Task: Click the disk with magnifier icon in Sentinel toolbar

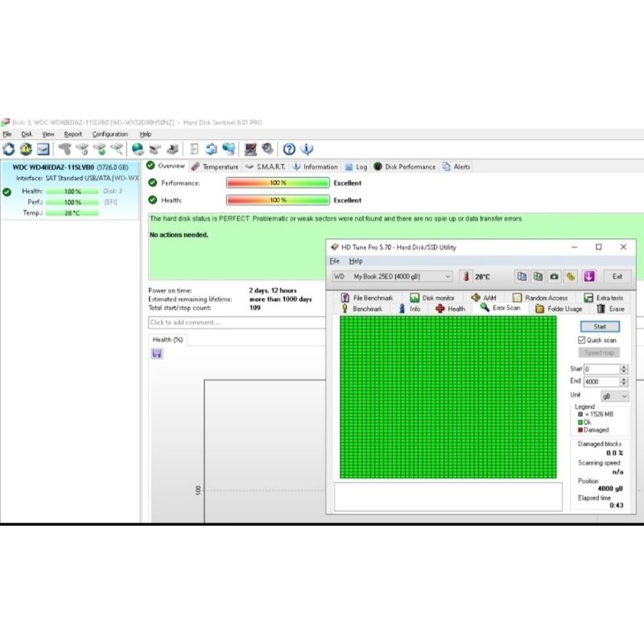Action: pyautogui.click(x=116, y=149)
